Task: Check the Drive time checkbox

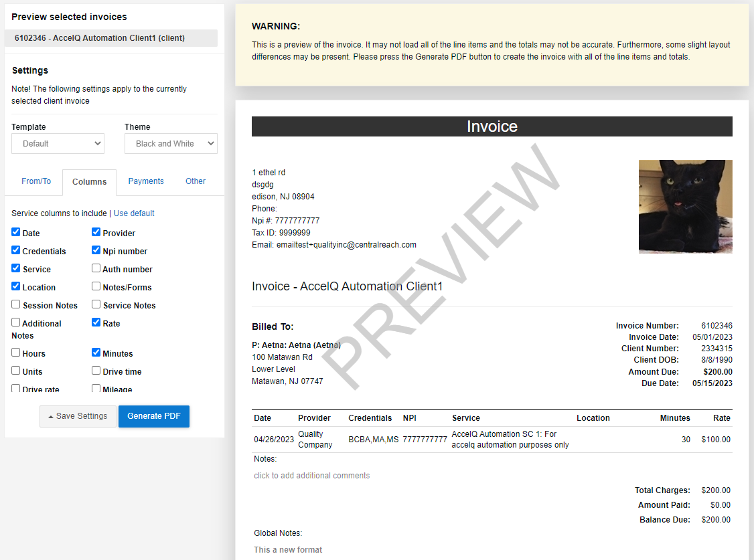Action: [x=95, y=371]
